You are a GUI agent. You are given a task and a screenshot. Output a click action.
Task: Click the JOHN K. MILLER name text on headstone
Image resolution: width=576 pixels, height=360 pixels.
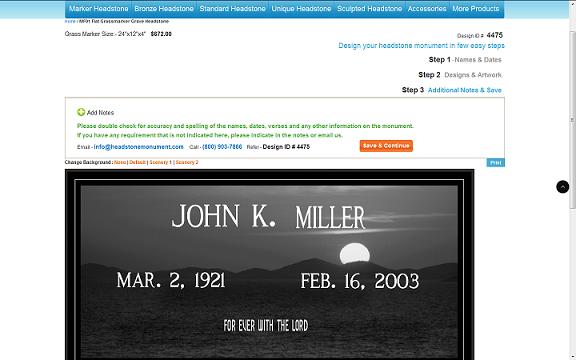tap(268, 217)
